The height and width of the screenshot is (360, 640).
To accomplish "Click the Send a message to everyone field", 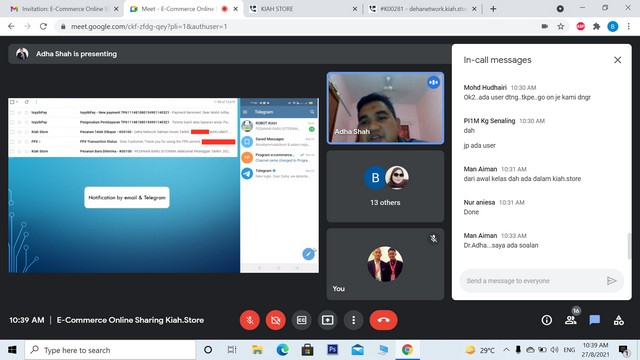I will click(x=533, y=281).
